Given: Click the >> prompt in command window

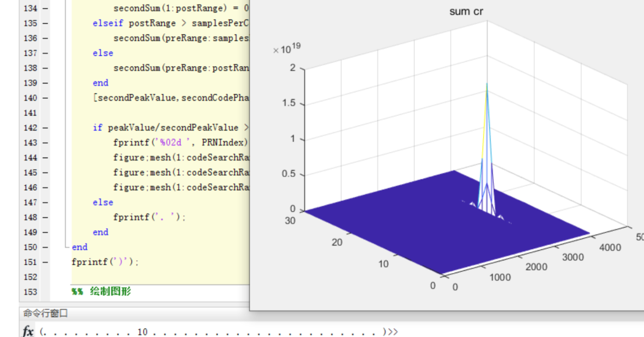Looking at the screenshot, I should 392,332.
